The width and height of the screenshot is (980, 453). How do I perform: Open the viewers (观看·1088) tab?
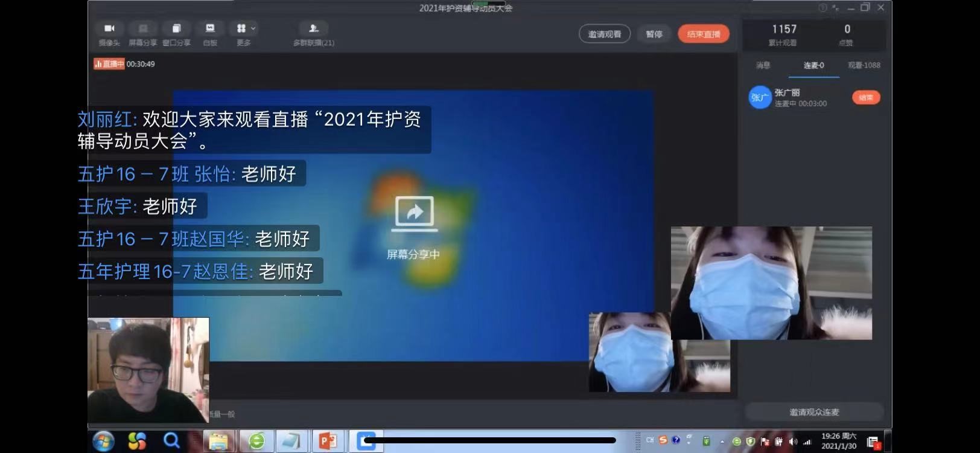tap(864, 65)
